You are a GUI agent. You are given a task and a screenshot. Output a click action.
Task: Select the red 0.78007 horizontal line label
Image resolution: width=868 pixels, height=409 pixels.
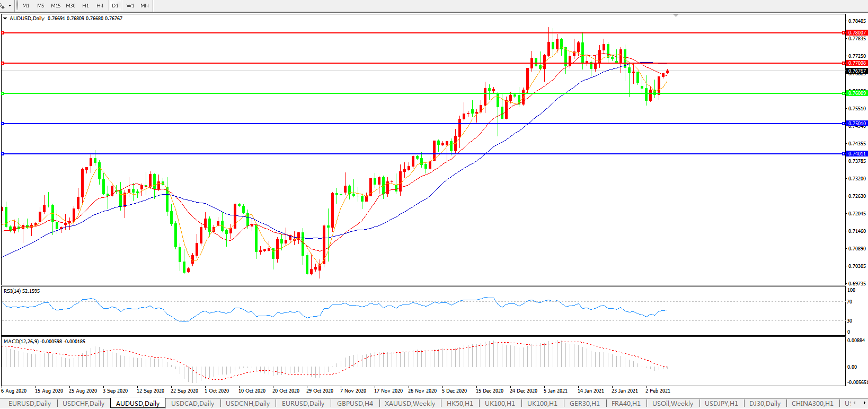(x=857, y=33)
